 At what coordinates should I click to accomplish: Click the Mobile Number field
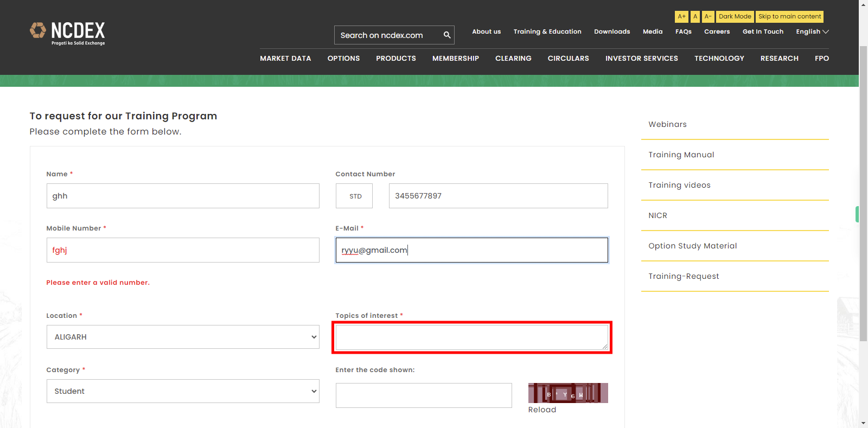click(x=183, y=250)
